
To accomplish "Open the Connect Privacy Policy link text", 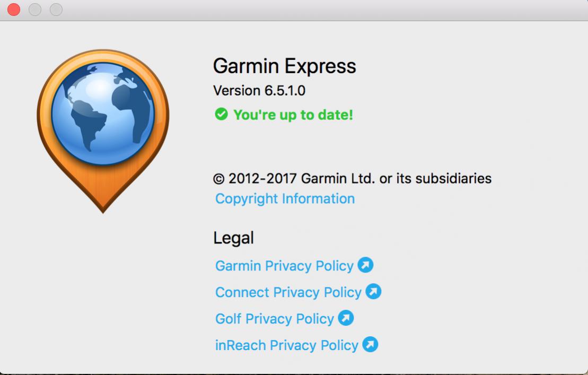I will (x=288, y=292).
